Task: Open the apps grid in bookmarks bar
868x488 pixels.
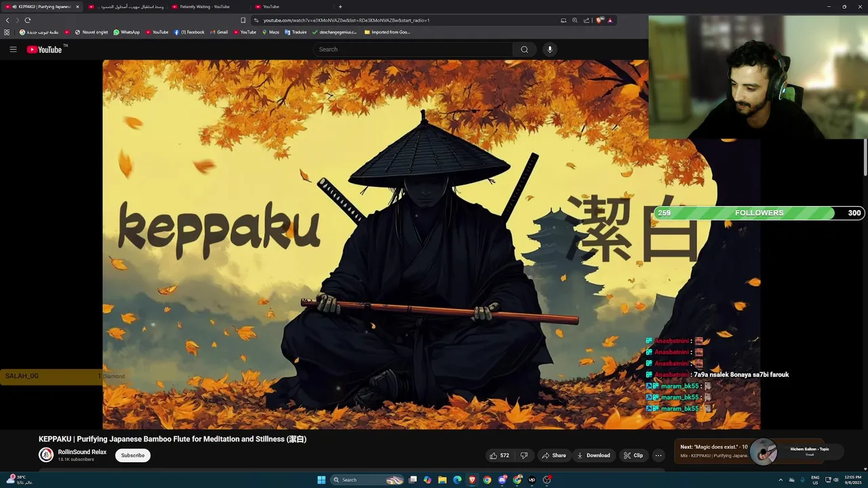Action: pos(7,32)
